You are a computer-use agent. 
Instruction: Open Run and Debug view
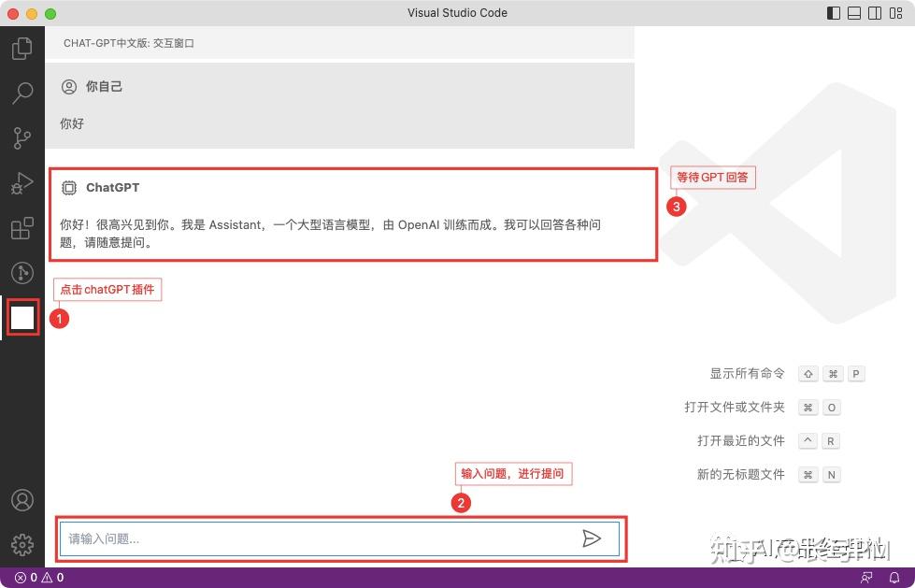click(22, 183)
